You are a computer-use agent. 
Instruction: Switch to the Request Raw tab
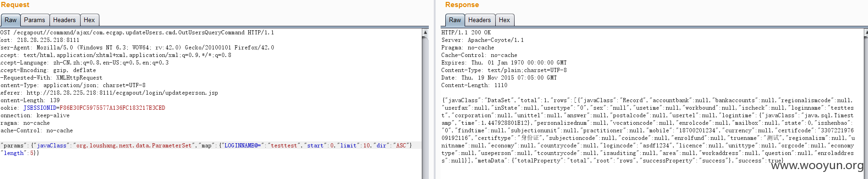click(10, 20)
